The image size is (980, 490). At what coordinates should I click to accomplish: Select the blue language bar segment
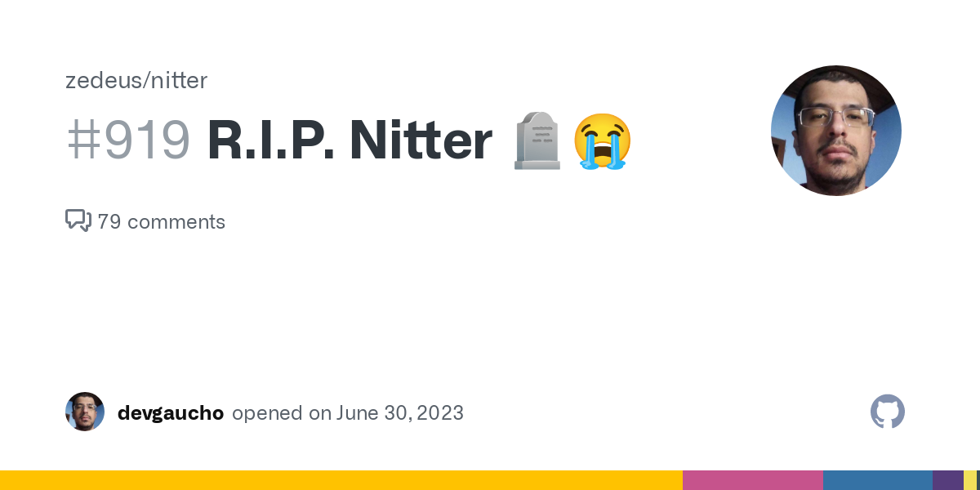point(877,480)
